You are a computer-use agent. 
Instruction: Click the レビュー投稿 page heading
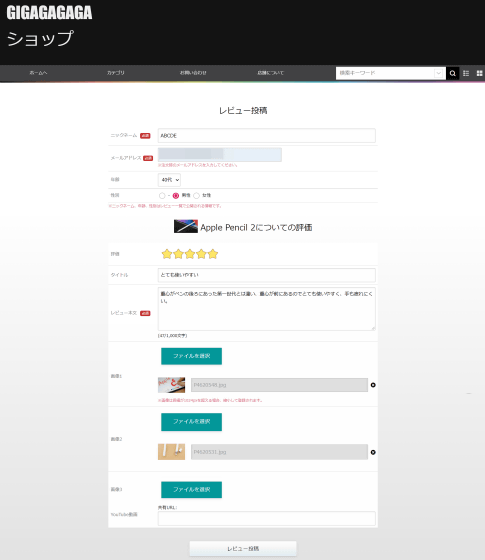click(243, 111)
